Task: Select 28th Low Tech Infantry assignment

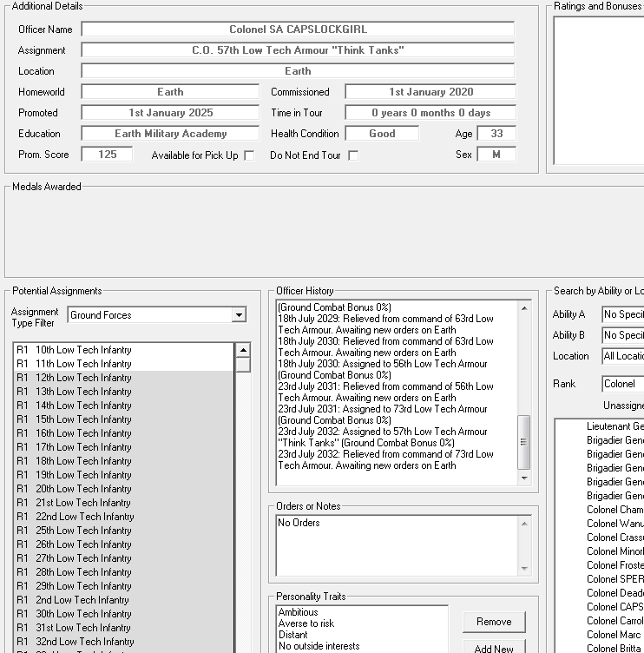Action: tap(123, 572)
